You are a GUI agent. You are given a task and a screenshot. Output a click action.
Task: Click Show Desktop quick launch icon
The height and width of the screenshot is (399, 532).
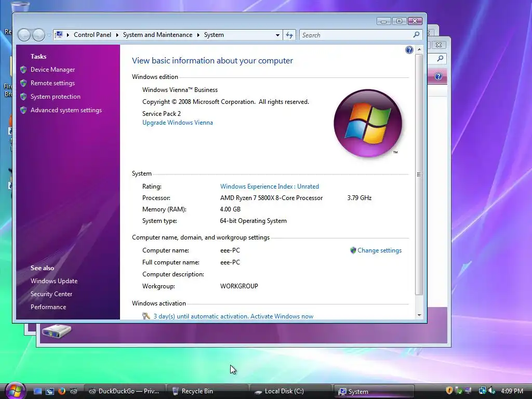tap(37, 391)
